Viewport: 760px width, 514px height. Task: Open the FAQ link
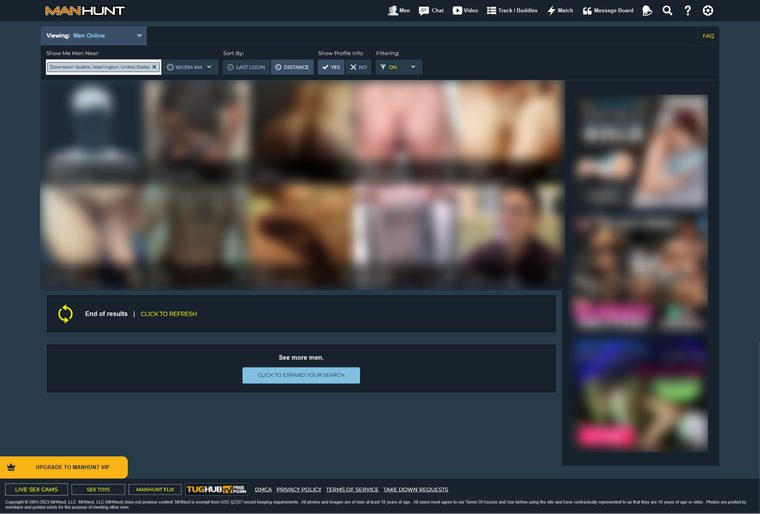(708, 36)
